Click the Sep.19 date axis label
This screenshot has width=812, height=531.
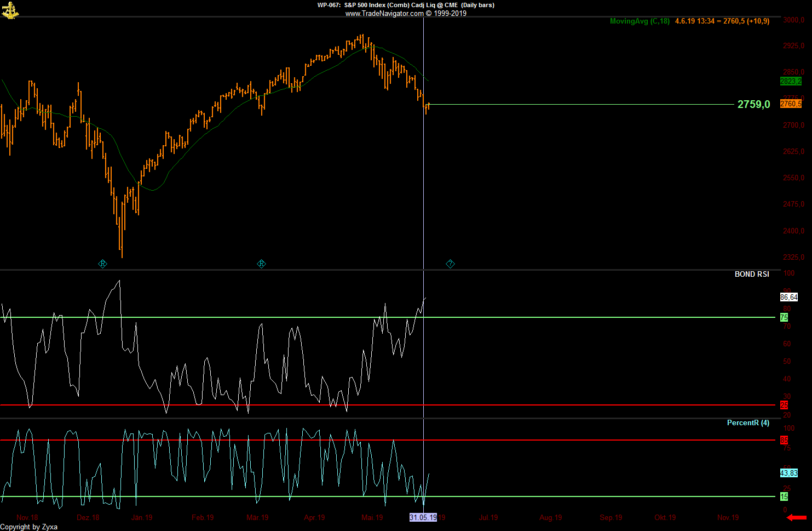point(611,517)
